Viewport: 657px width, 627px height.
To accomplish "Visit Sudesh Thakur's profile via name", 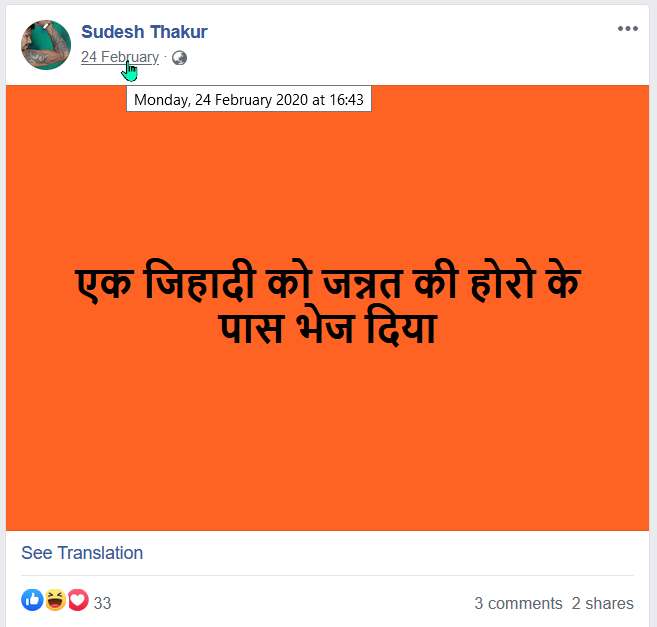I will point(144,33).
